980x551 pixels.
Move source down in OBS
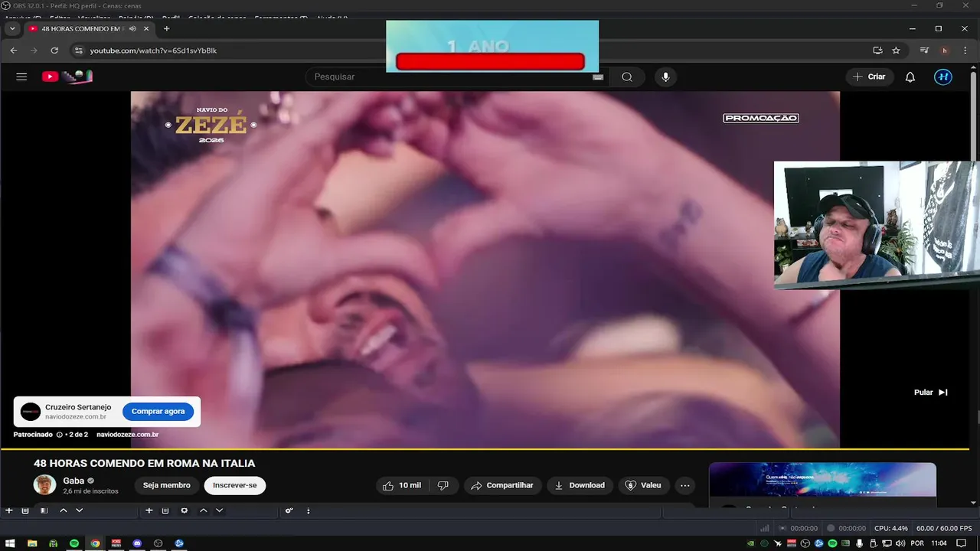click(x=219, y=510)
